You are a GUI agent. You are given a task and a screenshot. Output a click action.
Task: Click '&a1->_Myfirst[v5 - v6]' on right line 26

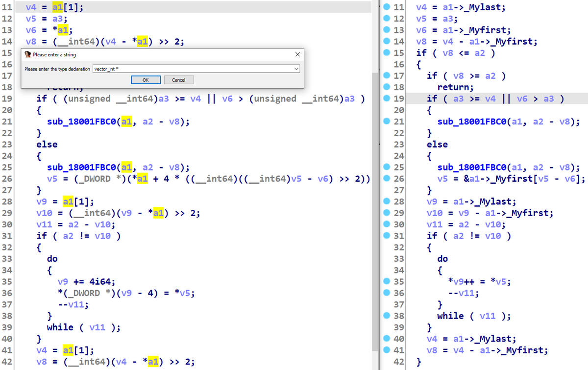click(524, 178)
